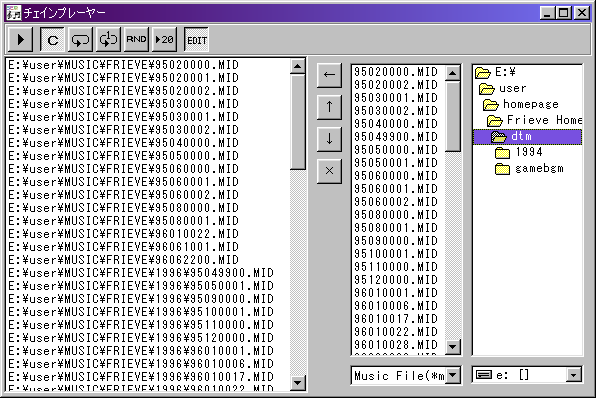Move entry up with up arrow button
The width and height of the screenshot is (596, 398).
pyautogui.click(x=329, y=107)
